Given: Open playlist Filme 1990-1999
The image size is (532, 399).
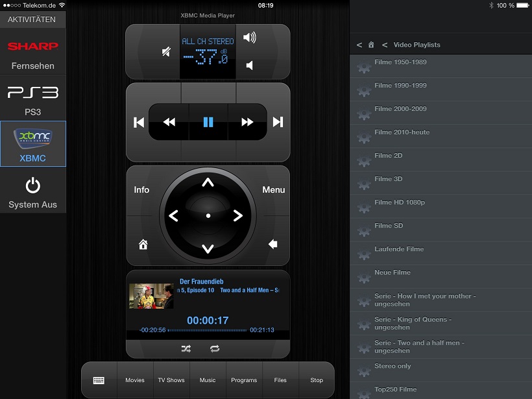Looking at the screenshot, I should (441, 90).
